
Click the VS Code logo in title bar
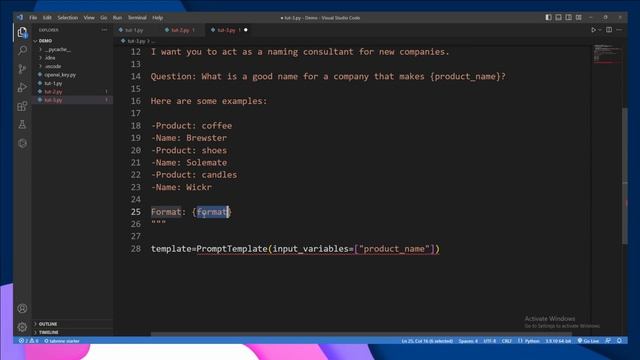(20, 18)
